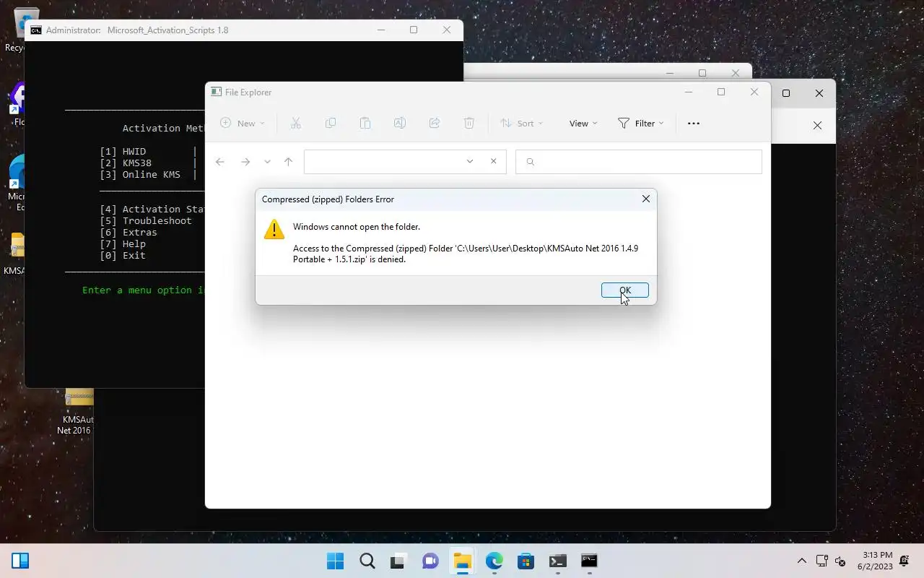Click the [3] Online KMS line in console
The image size is (924, 578).
click(x=140, y=174)
